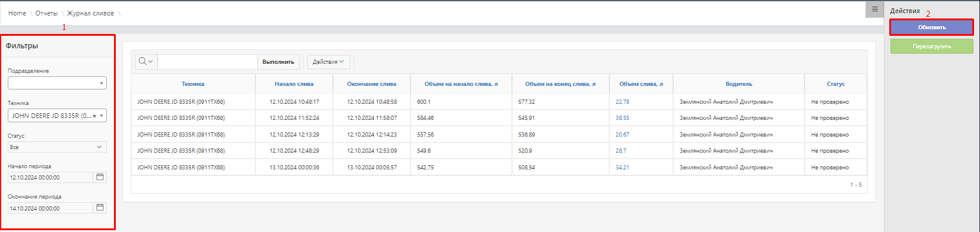Click the Обновить button
Viewport: 980px width, 232px height.
tap(932, 27)
